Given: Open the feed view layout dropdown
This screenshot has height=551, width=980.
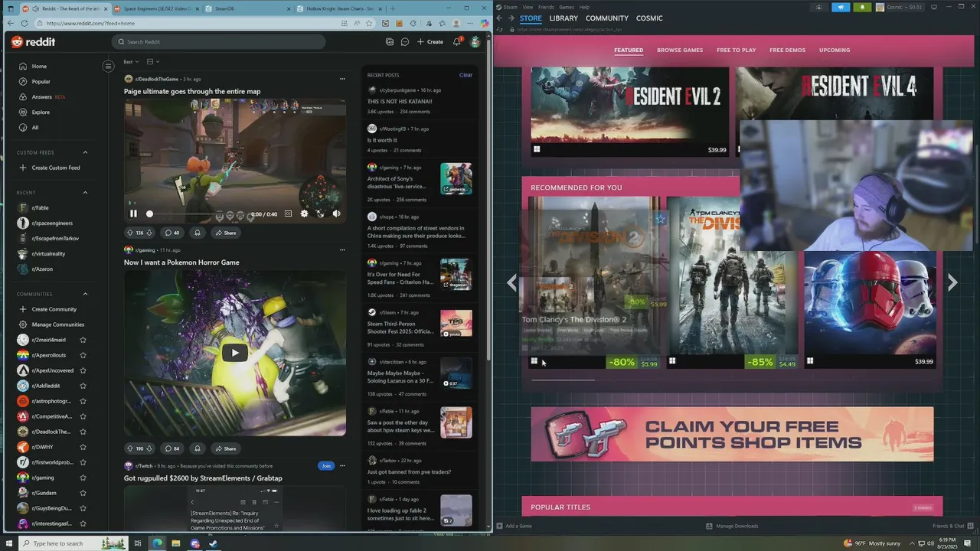Looking at the screenshot, I should (x=152, y=61).
